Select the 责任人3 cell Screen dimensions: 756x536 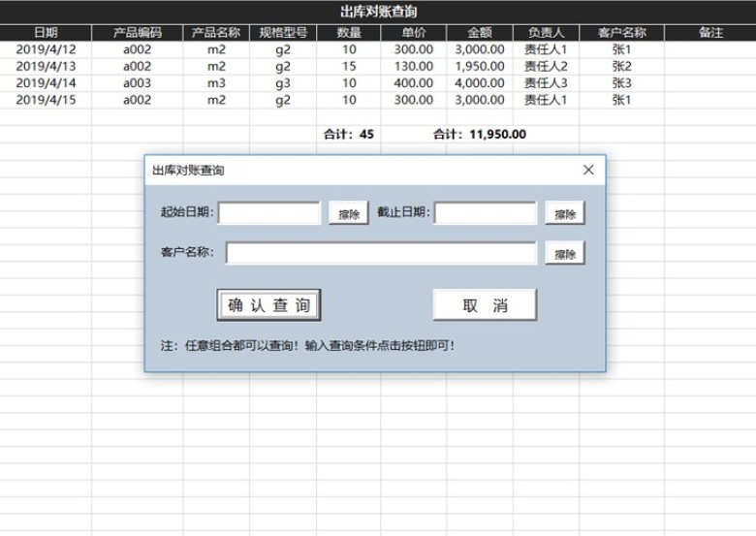point(547,83)
